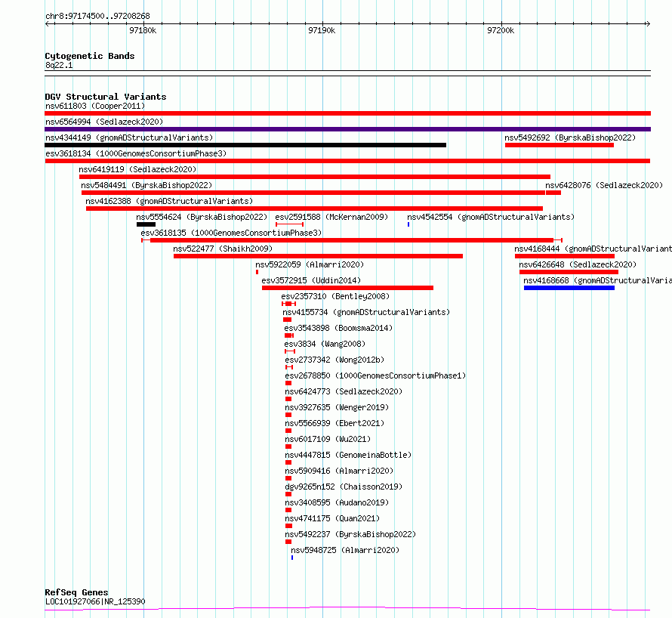The height and width of the screenshot is (618, 672).
Task: Open nsv5909416 (Almarri2020) label
Action: 339,471
